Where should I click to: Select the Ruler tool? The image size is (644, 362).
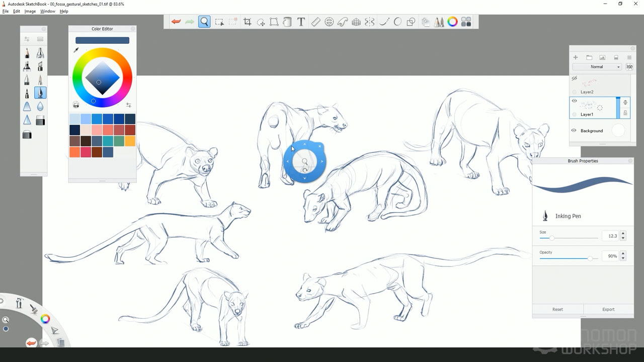[x=315, y=22]
